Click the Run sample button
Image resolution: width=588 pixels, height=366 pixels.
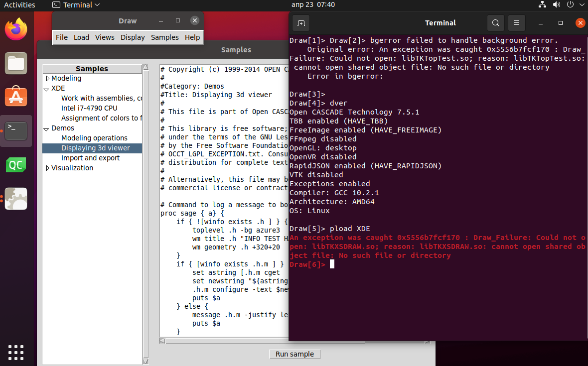click(x=294, y=354)
